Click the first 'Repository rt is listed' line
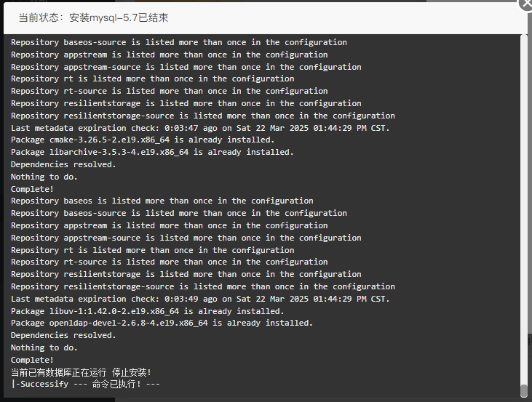The width and height of the screenshot is (532, 402). point(152,79)
